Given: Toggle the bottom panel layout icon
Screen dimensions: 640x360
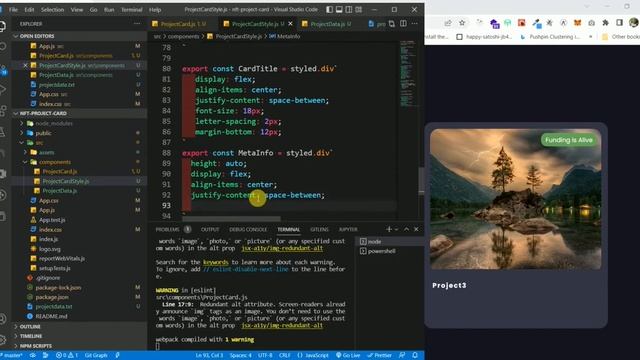Looking at the screenshot, I should 339,9.
